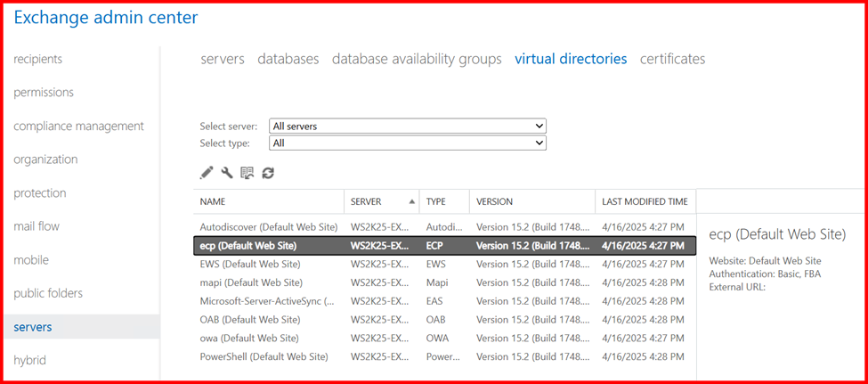Viewport: 868px width, 384px height.
Task: Select the PowerShell (Default Web Site) row
Action: click(x=264, y=356)
